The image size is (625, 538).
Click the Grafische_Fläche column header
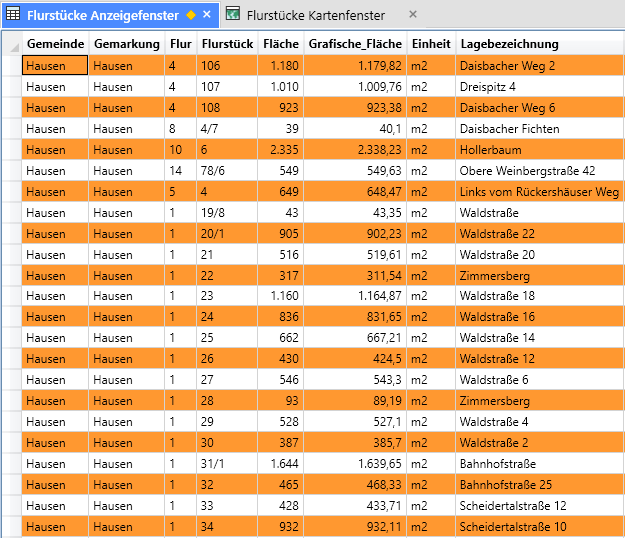355,44
